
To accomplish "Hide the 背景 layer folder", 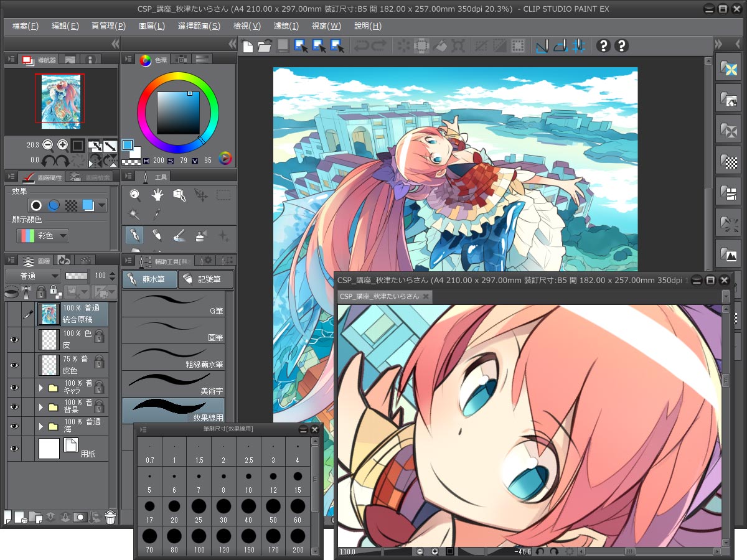I will coord(14,406).
